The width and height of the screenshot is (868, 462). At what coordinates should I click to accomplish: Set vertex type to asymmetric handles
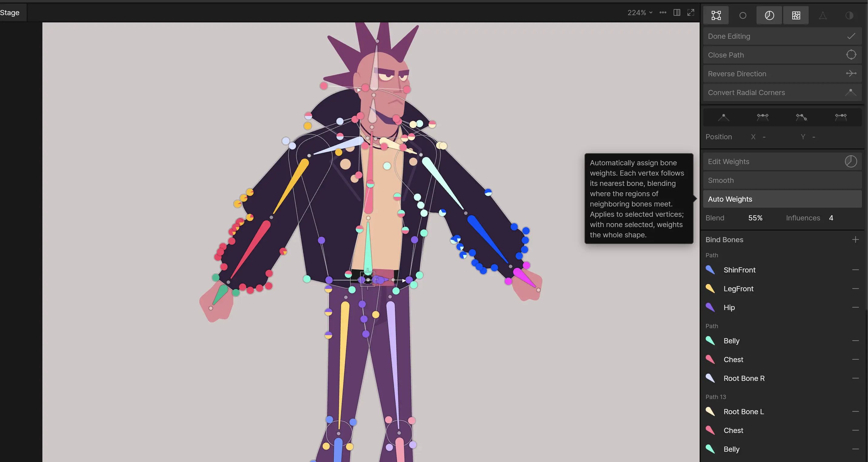(x=841, y=117)
